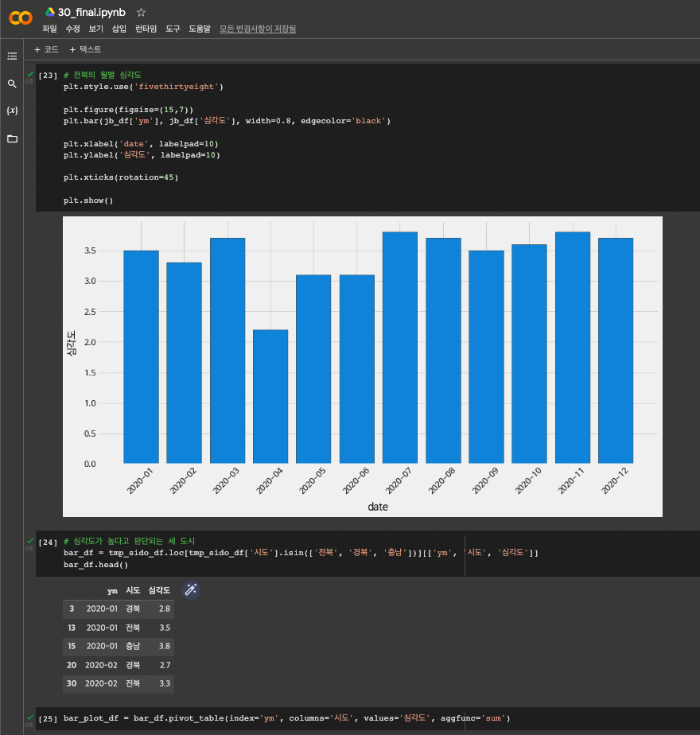Click the ym column header in table

(112, 590)
